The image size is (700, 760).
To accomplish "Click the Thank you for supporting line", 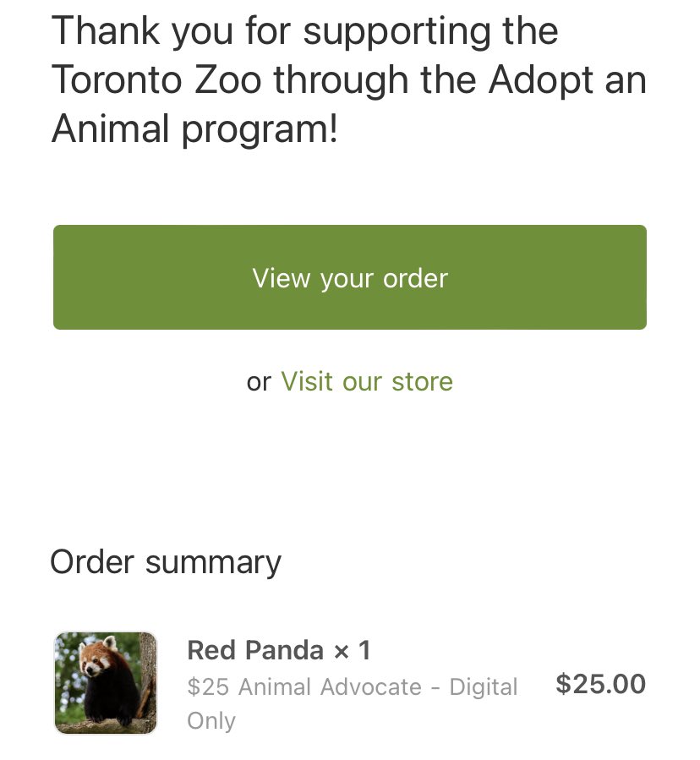I will (305, 31).
